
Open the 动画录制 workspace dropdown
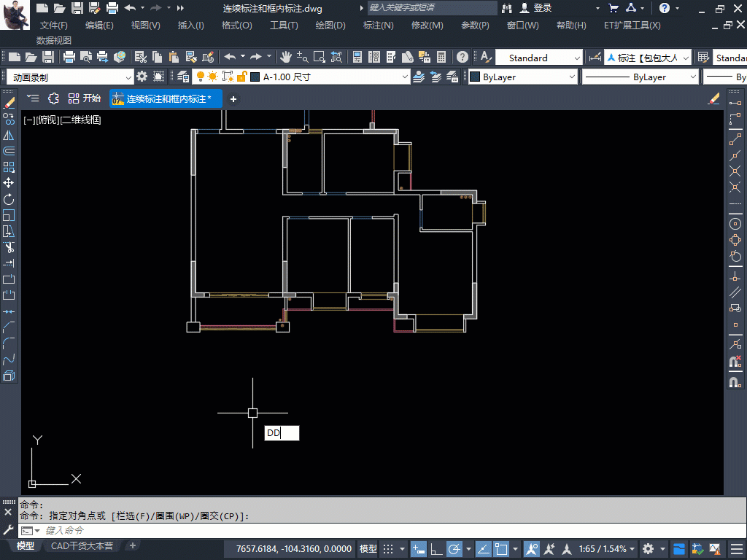point(69,77)
